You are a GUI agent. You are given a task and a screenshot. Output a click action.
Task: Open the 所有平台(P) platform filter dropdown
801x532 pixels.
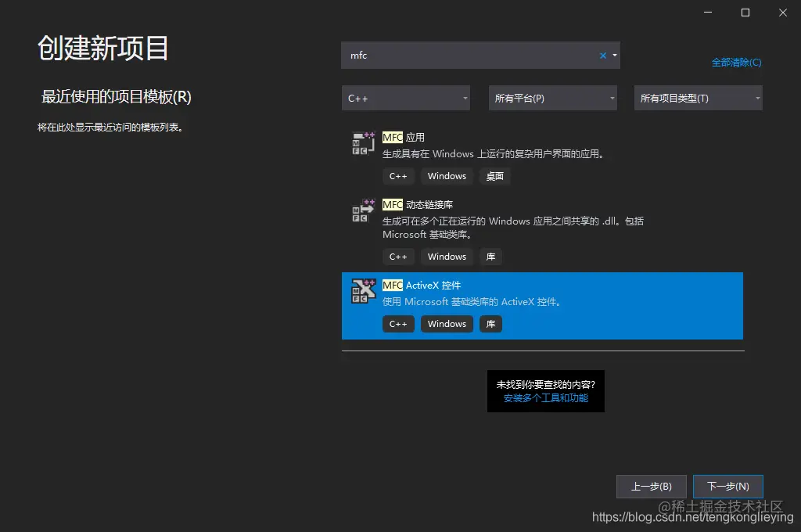(x=553, y=98)
